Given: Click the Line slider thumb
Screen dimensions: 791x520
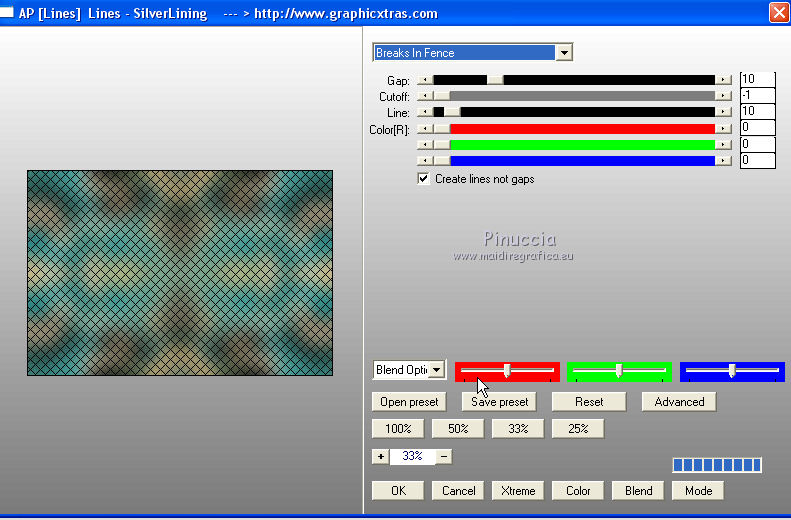Looking at the screenshot, I should [x=452, y=112].
